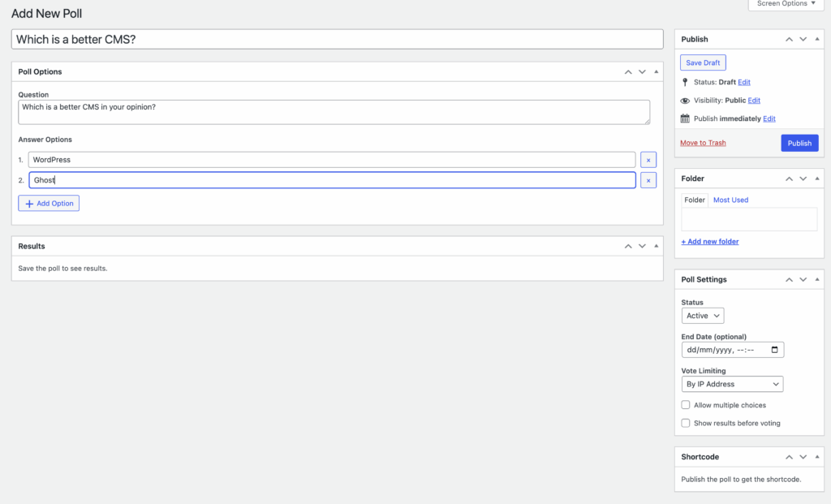
Task: Click the Add Option button
Action: coord(49,203)
